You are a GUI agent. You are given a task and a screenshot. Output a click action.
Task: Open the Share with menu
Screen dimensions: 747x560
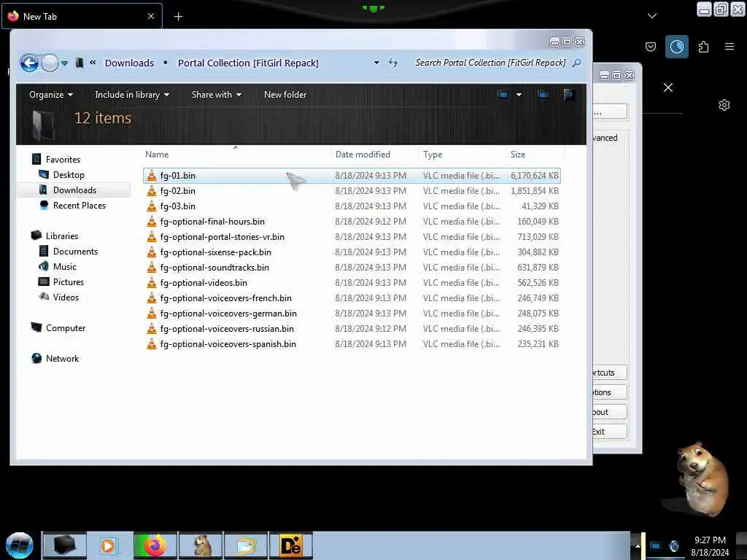click(x=216, y=95)
